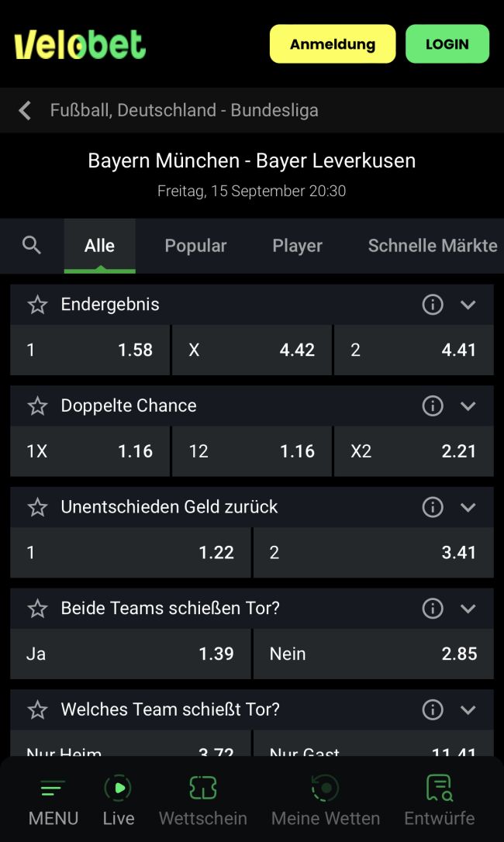504x842 pixels.
Task: Tap the search magnifier icon
Action: 32,246
